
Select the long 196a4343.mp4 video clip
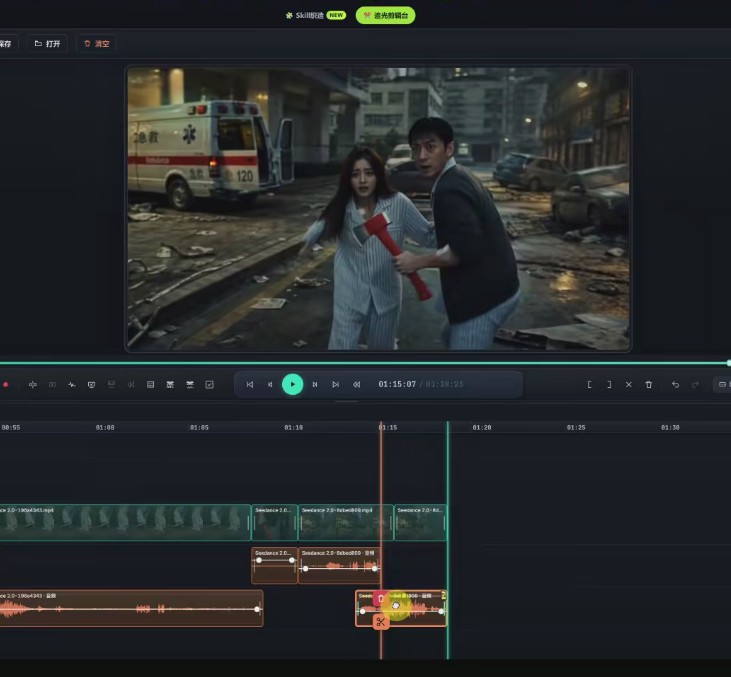(125, 523)
